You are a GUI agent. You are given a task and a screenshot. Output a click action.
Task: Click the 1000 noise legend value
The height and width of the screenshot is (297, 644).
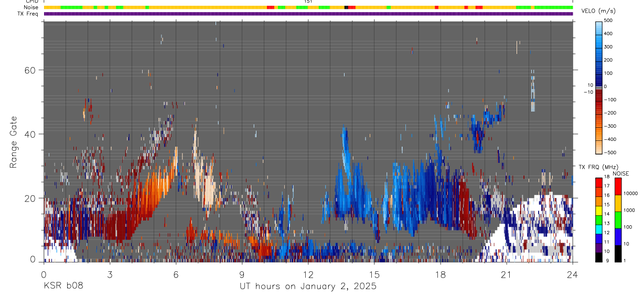point(629,211)
